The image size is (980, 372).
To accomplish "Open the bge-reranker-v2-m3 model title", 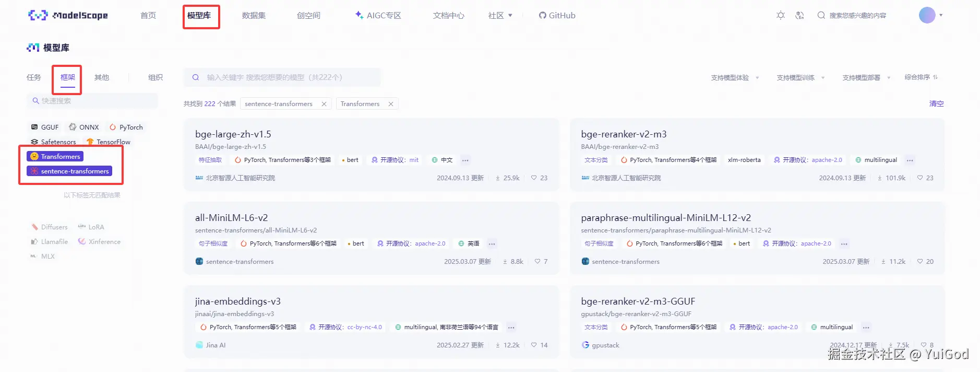I will click(624, 134).
